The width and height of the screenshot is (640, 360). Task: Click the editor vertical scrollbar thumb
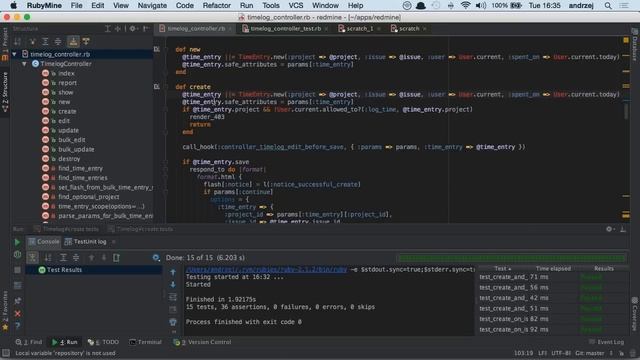point(626,111)
